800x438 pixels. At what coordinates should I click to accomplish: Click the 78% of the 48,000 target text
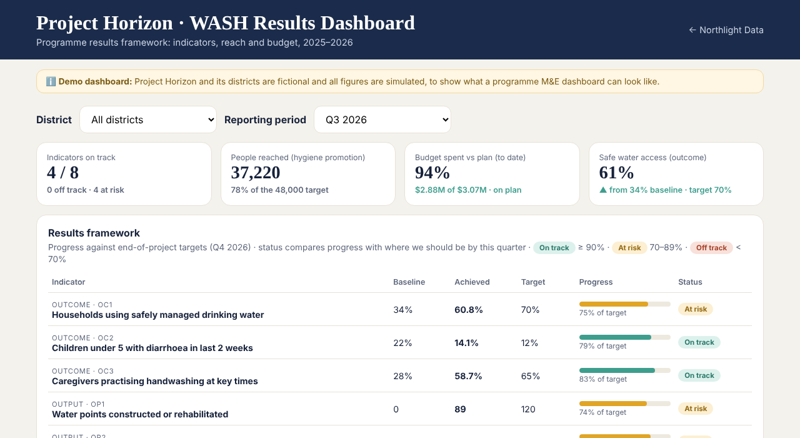pyautogui.click(x=280, y=190)
